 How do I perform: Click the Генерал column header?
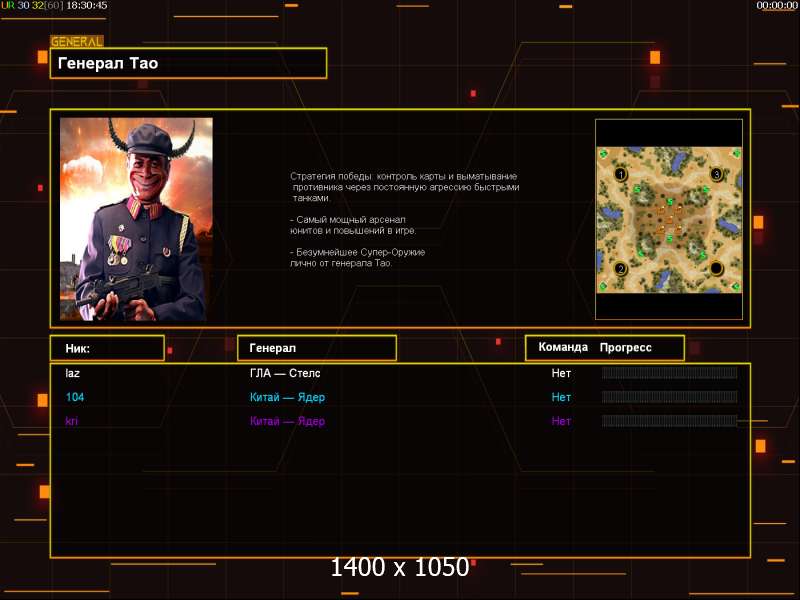(x=317, y=348)
